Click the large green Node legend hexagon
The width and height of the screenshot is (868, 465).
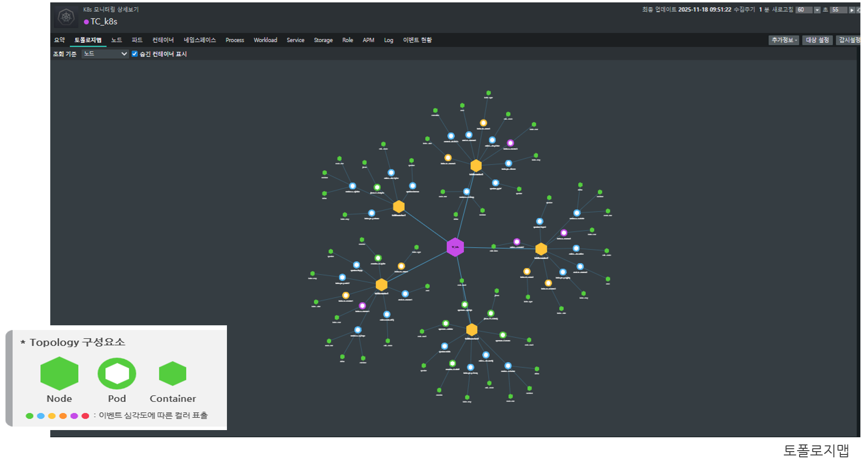tap(59, 373)
